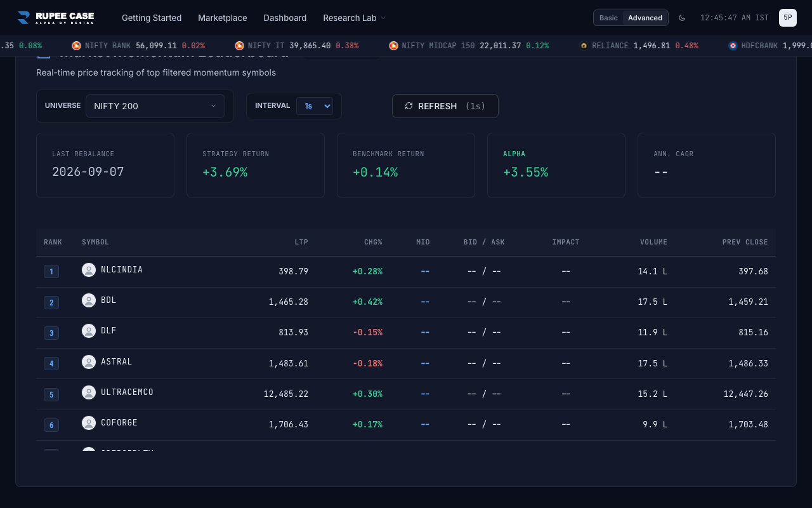
Task: Switch to Advanced mode
Action: coord(645,18)
